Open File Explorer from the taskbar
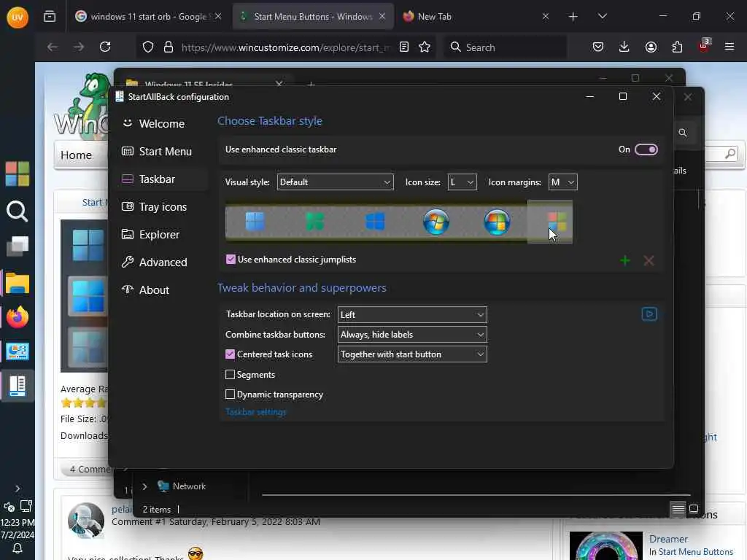 pyautogui.click(x=18, y=284)
